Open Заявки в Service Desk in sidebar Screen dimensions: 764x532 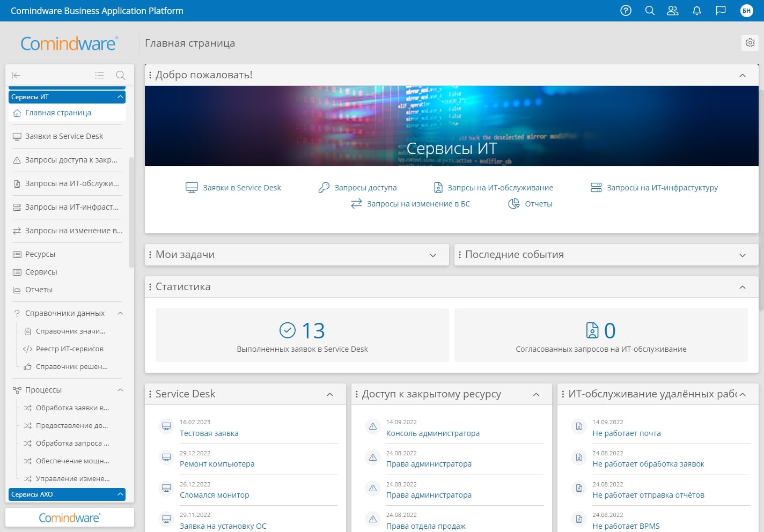click(x=67, y=136)
